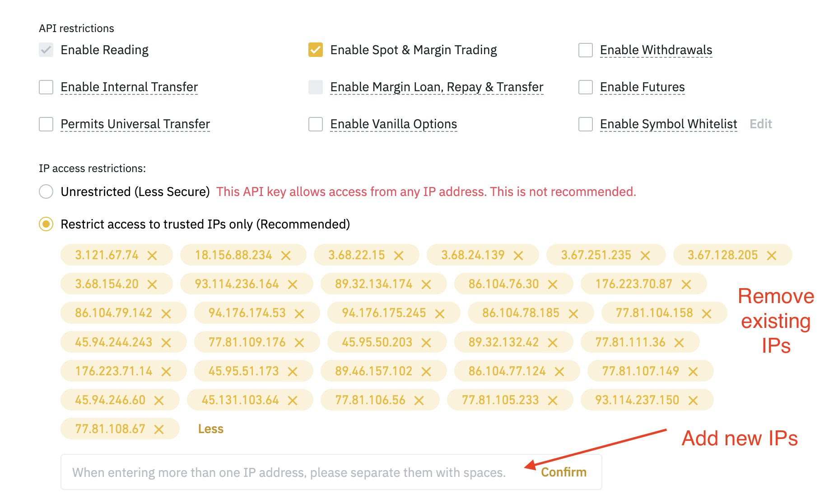The image size is (829, 504).
Task: Remove IP 77.81.108.67 from the list
Action: click(x=159, y=429)
